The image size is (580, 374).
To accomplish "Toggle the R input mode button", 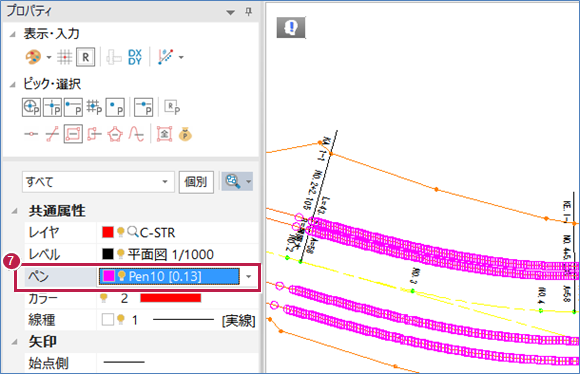I will click(85, 57).
